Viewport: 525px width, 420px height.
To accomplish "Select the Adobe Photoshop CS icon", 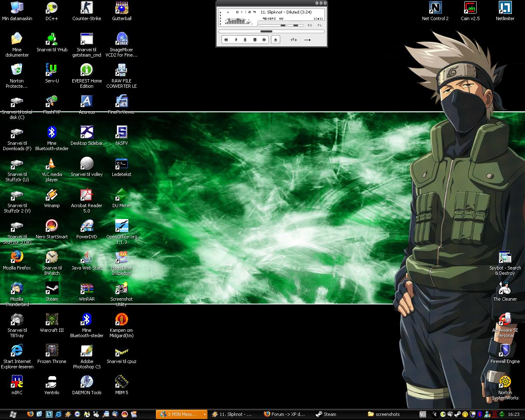I will 87,351.
